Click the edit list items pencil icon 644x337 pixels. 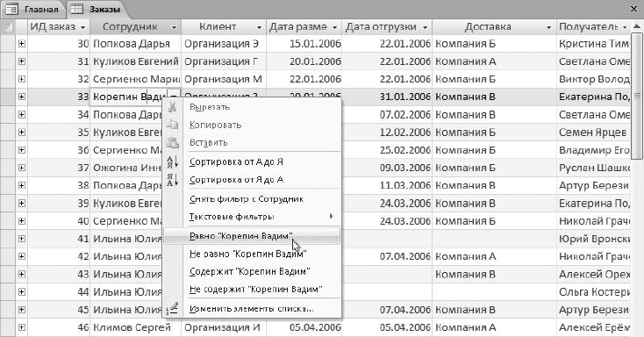173,309
